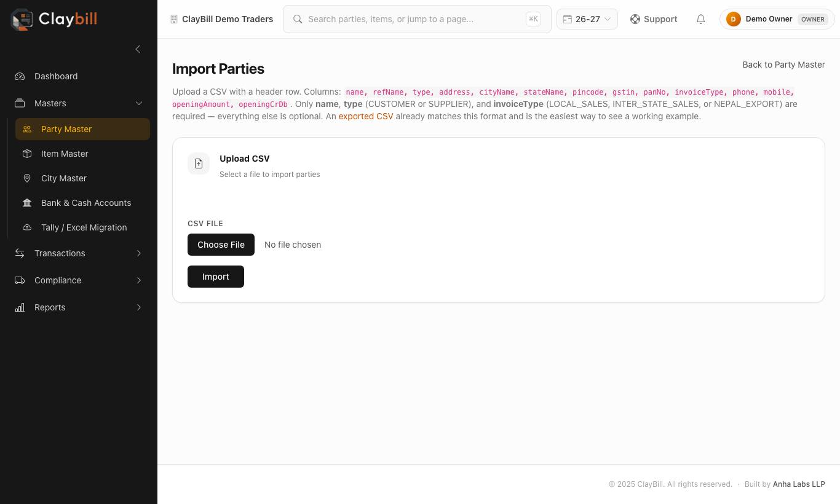Expand the Transactions section chevron
Image resolution: width=840 pixels, height=504 pixels.
click(x=139, y=253)
